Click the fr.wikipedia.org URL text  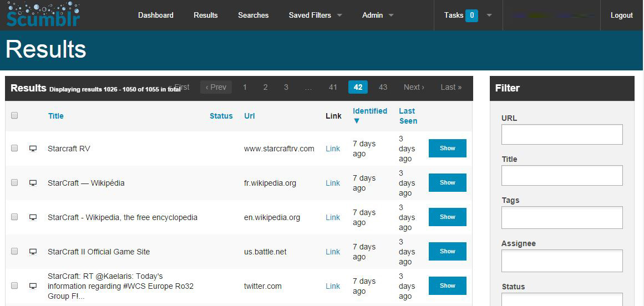tap(270, 183)
